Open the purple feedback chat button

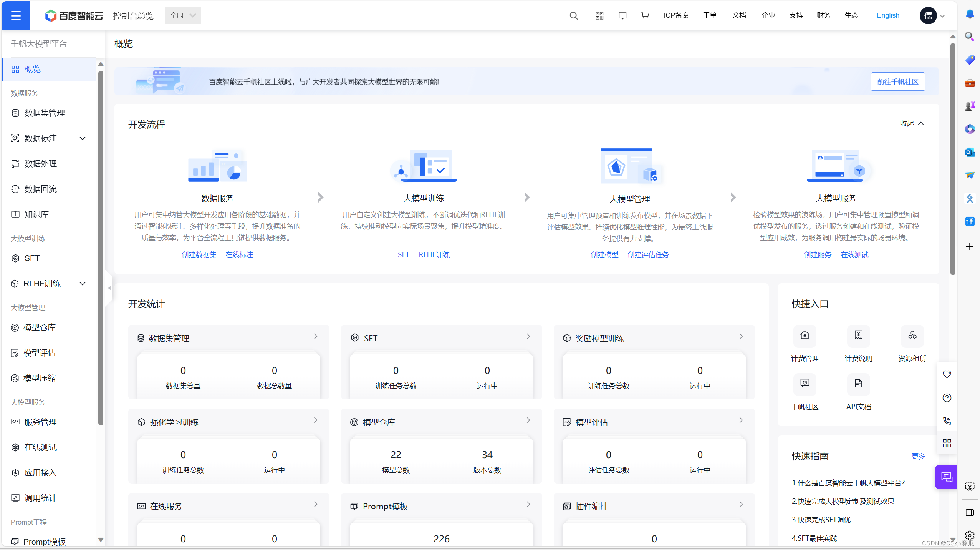[946, 477]
